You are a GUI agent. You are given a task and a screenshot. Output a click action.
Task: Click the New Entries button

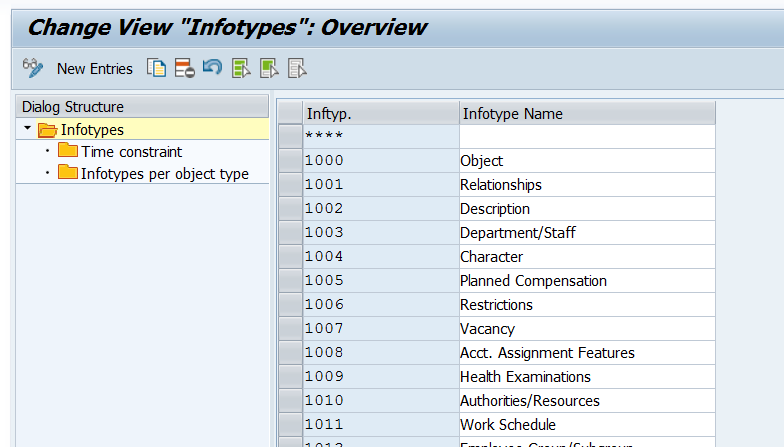[x=94, y=68]
